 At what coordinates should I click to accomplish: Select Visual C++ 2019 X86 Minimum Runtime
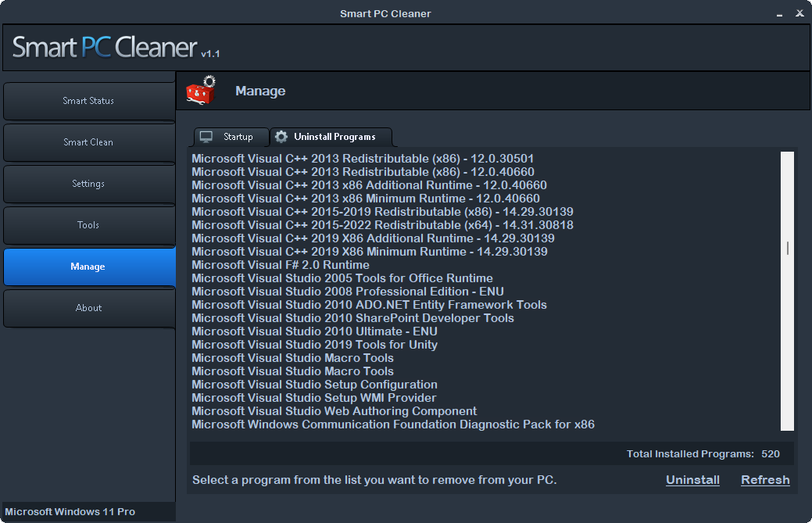point(369,252)
